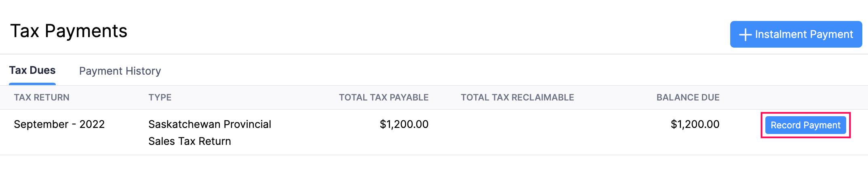
Task: Click the blue underline beneath Tax Dues
Action: [x=32, y=84]
